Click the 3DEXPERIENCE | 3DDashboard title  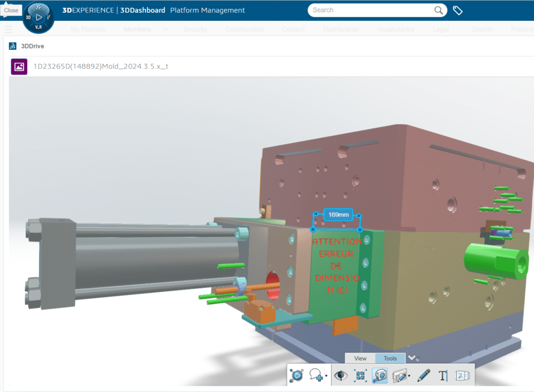tap(114, 10)
